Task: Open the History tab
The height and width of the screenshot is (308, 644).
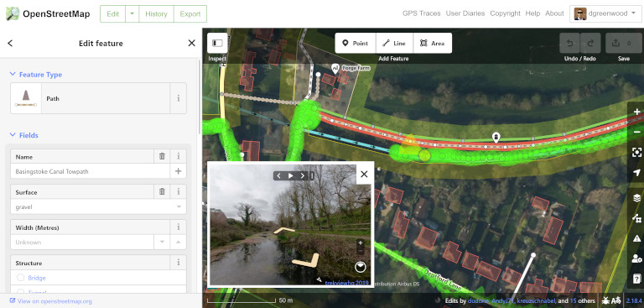Action: (156, 13)
